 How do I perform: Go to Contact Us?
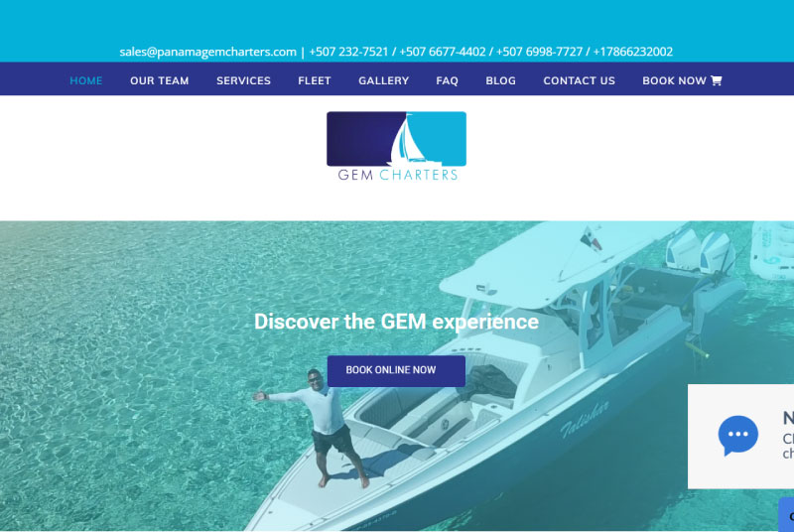580,80
